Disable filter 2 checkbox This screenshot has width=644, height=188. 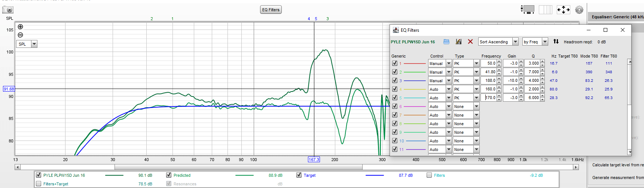(x=395, y=72)
